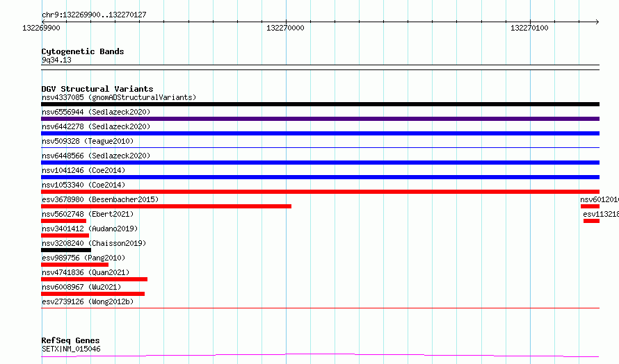This screenshot has height=364, width=619.
Task: Click the red bar of nsv4741836
Action: pos(95,279)
